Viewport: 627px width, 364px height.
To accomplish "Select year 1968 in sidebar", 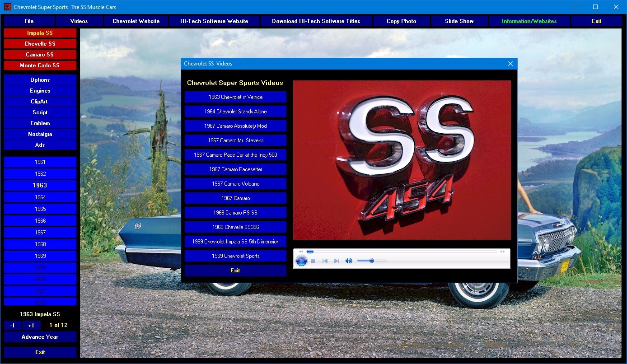I will point(40,244).
